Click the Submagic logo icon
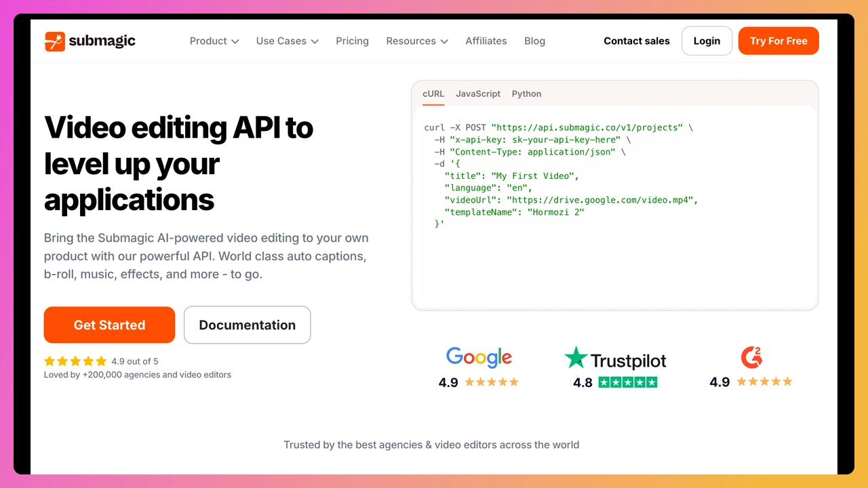The width and height of the screenshot is (868, 488). 54,41
